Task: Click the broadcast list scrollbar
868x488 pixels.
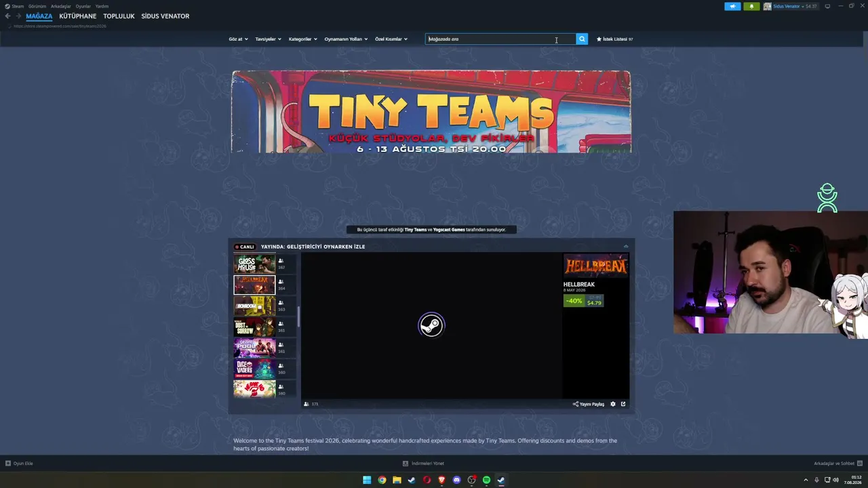Action: 298,316
